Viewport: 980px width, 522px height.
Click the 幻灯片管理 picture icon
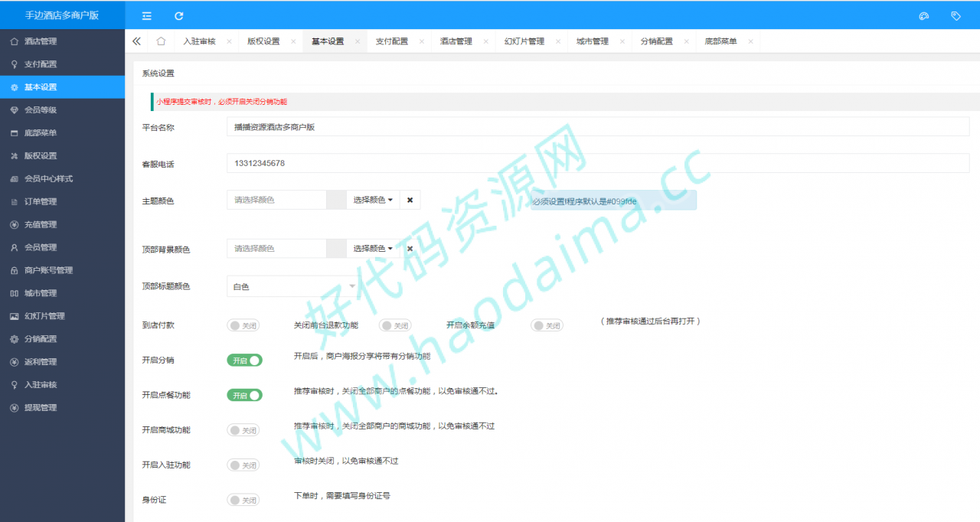(15, 316)
